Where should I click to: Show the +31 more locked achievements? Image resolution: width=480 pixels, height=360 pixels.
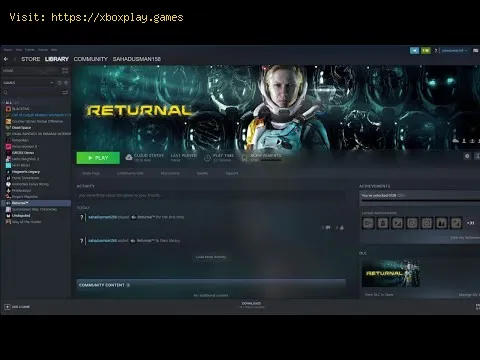click(471, 223)
